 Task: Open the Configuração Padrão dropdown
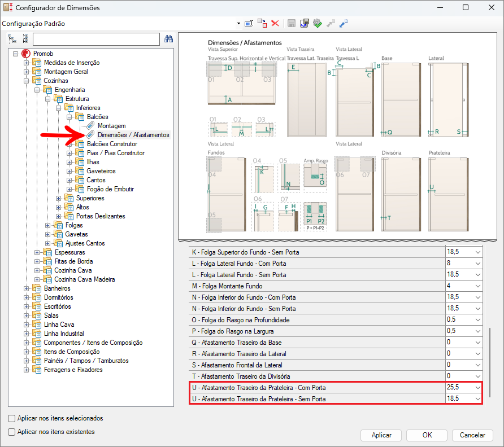tap(238, 24)
